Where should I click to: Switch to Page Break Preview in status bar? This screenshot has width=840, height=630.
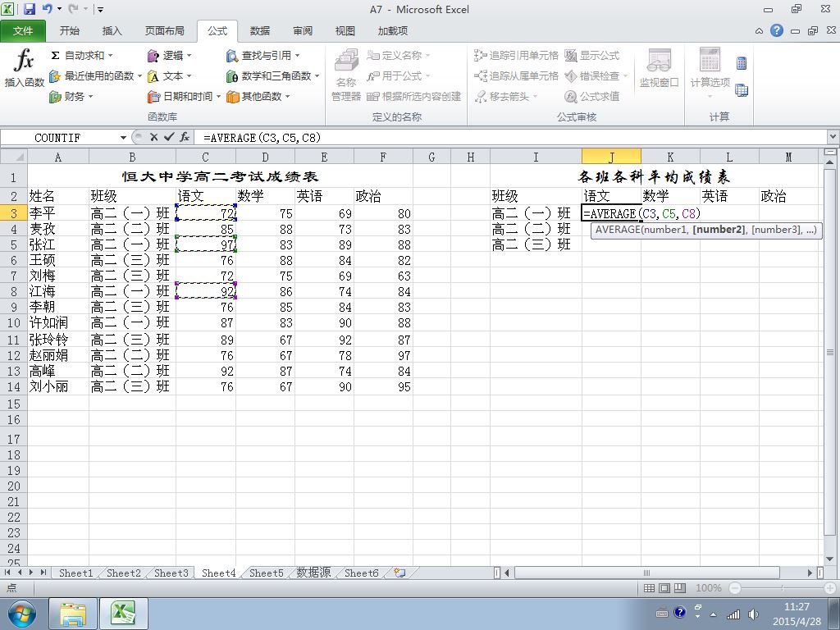680,588
